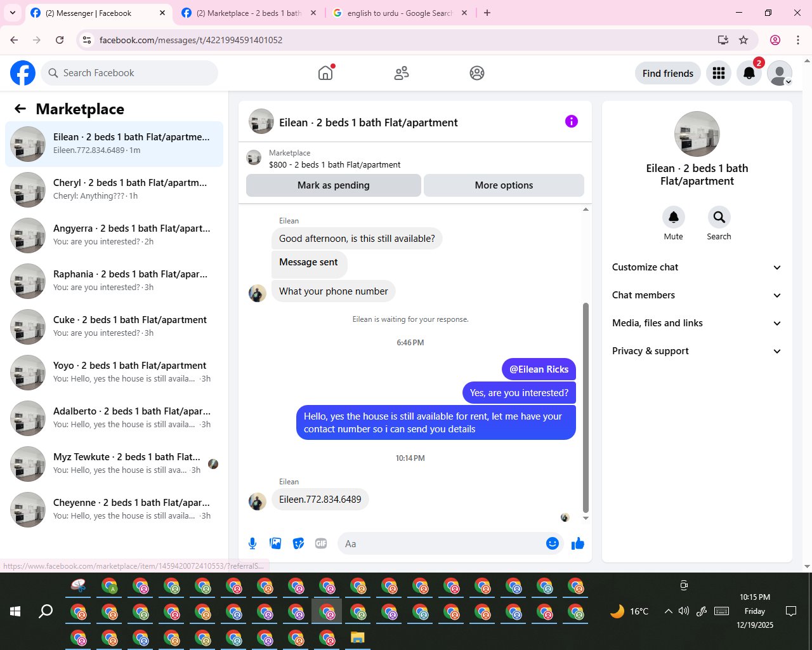Viewport: 812px width, 650px height.
Task: Click More options button
Action: [504, 185]
